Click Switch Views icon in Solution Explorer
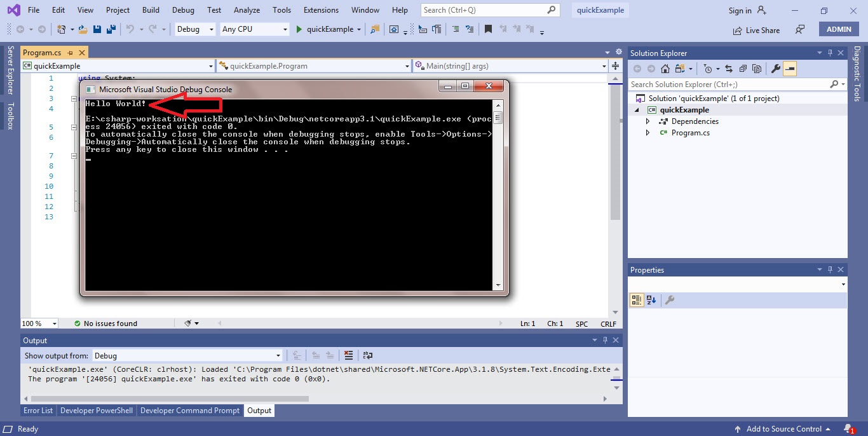 [x=681, y=69]
